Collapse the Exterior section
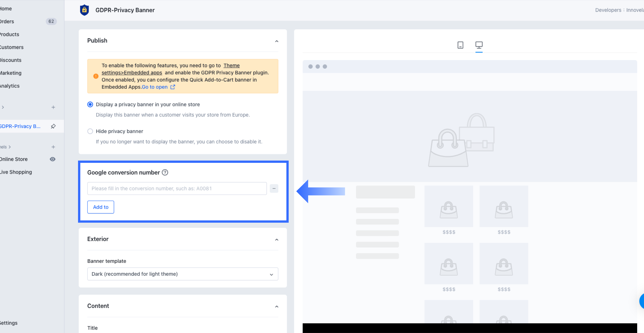This screenshot has width=644, height=333. click(277, 240)
